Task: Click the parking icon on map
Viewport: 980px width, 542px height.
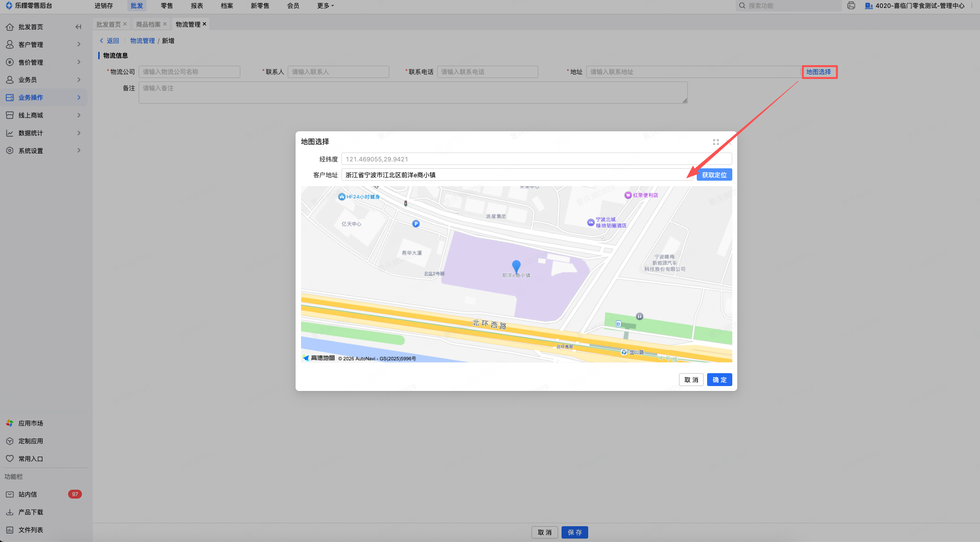Action: point(416,224)
